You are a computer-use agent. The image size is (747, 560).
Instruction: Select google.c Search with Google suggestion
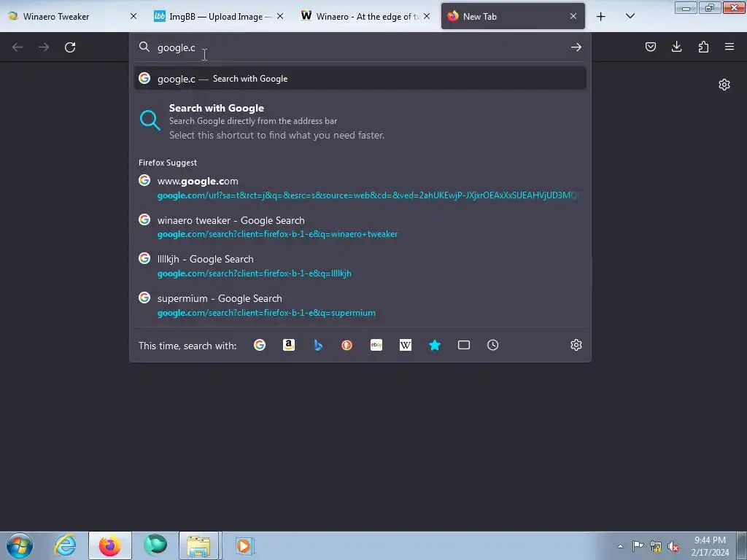(360, 79)
